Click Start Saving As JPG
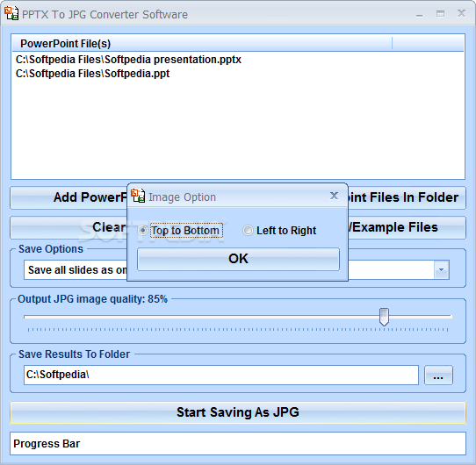 click(x=238, y=412)
